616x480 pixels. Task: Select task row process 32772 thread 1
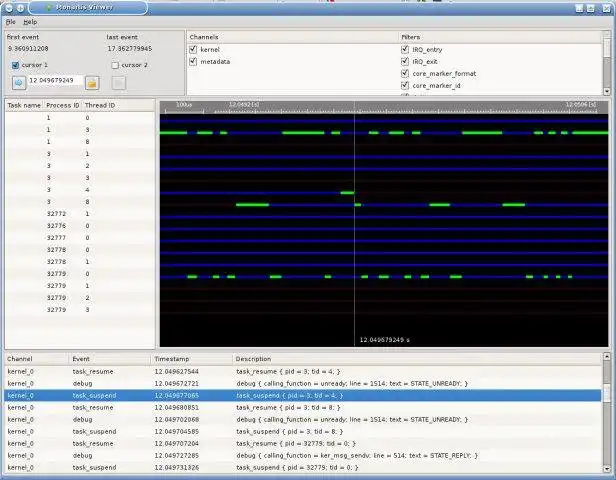tap(80, 214)
